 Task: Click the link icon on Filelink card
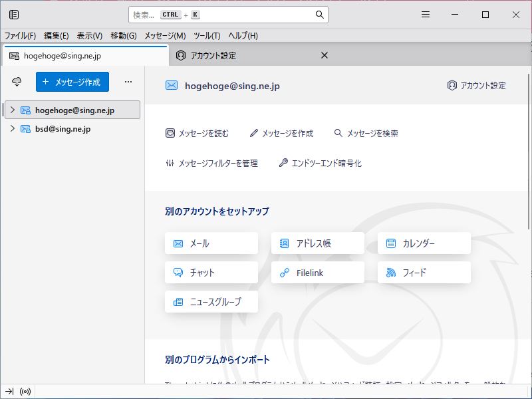[285, 273]
